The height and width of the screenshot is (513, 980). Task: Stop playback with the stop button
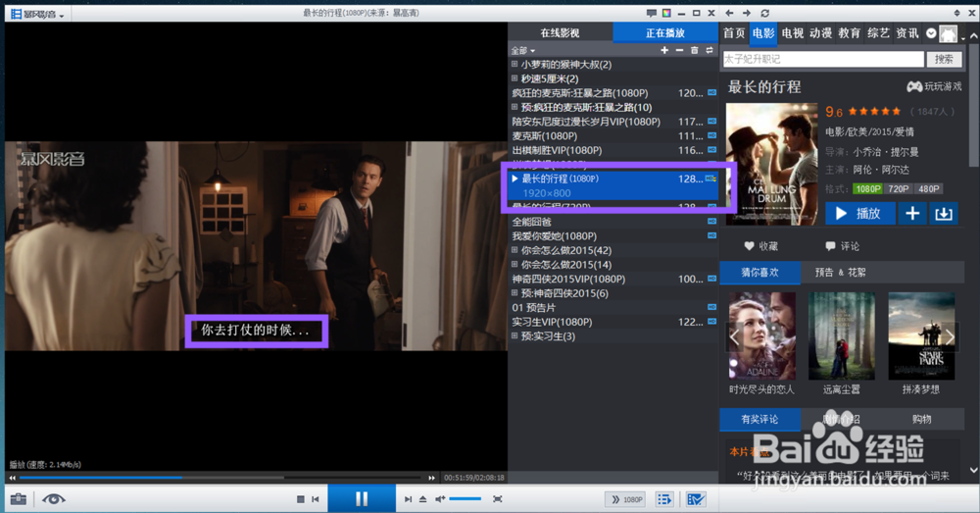tap(300, 498)
